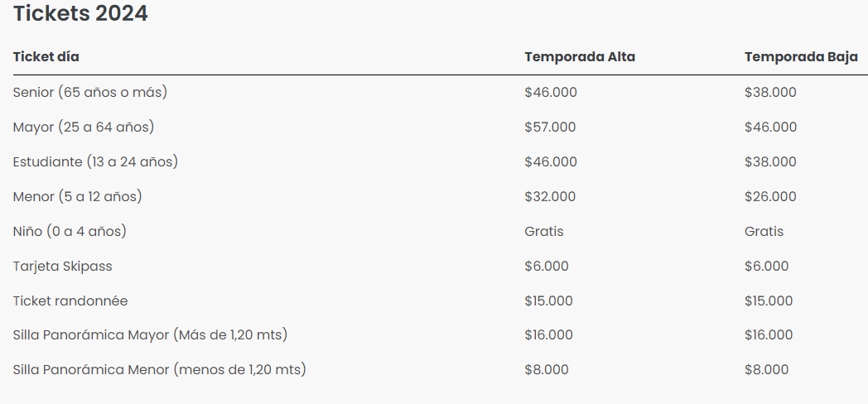Click the Tickets 2024 heading
Viewport: 868px width, 404px height.
point(80,14)
